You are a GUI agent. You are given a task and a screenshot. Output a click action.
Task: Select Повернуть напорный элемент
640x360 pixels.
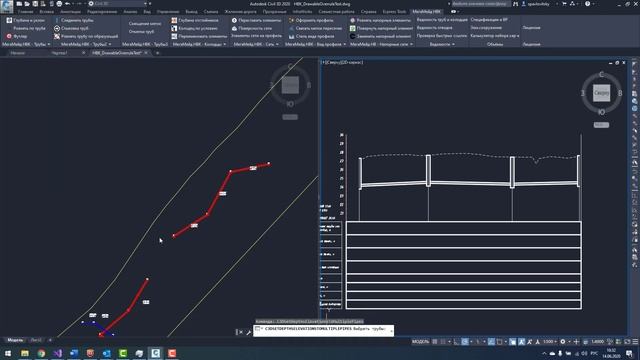tap(381, 28)
